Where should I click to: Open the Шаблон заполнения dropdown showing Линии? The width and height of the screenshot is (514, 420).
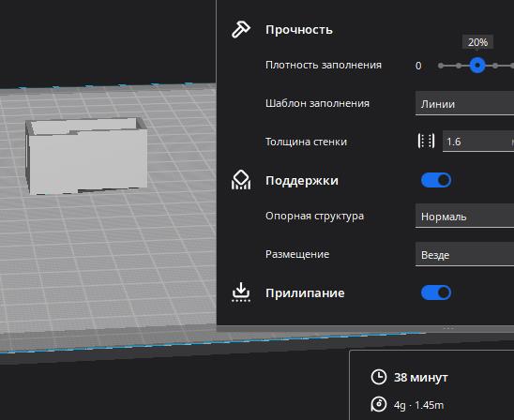coord(464,103)
